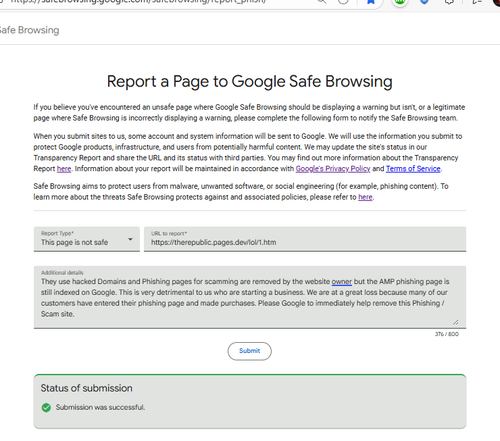500x441 pixels.
Task: Click the Submit button
Action: point(250,351)
